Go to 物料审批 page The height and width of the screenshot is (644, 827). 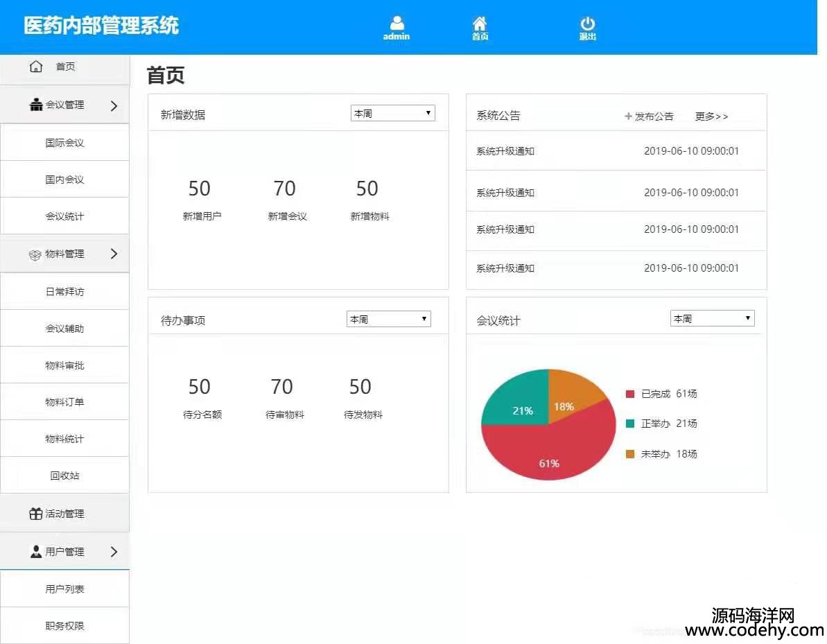[x=64, y=365]
